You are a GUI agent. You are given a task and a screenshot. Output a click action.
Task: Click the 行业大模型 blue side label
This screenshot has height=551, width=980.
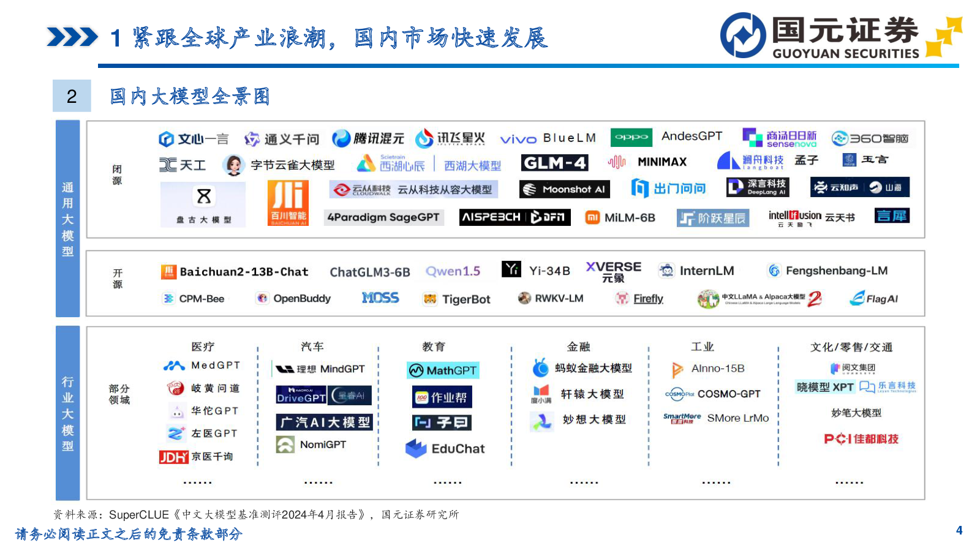(68, 413)
